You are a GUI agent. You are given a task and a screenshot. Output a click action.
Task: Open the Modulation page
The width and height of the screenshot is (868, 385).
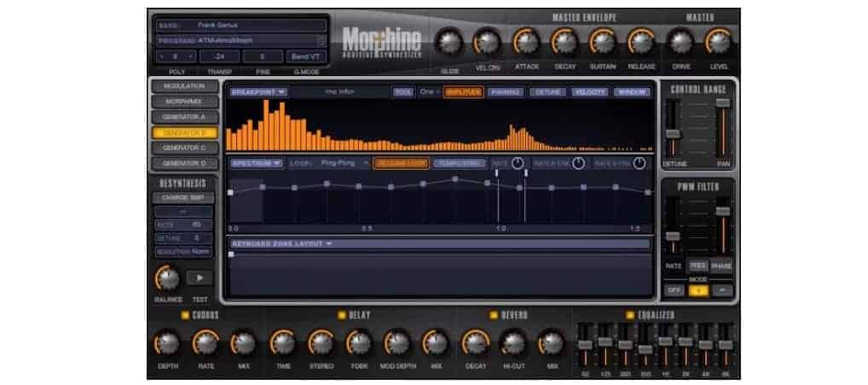[185, 86]
